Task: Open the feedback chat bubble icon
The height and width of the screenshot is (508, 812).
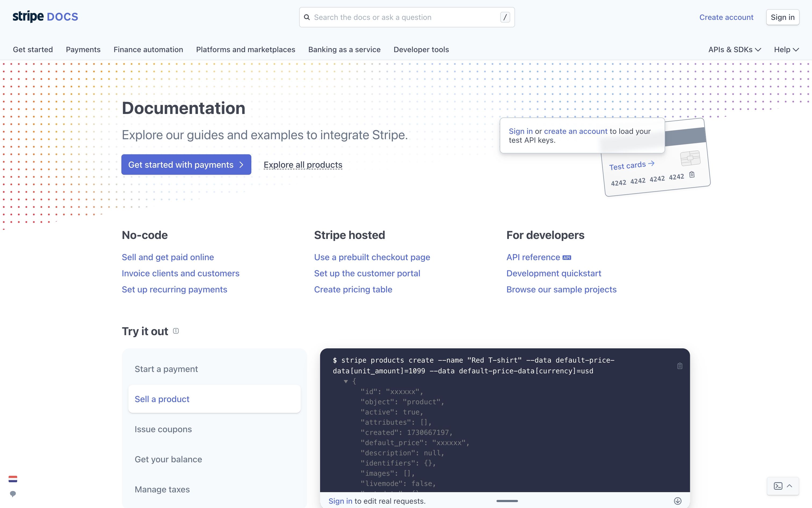Action: pyautogui.click(x=13, y=494)
